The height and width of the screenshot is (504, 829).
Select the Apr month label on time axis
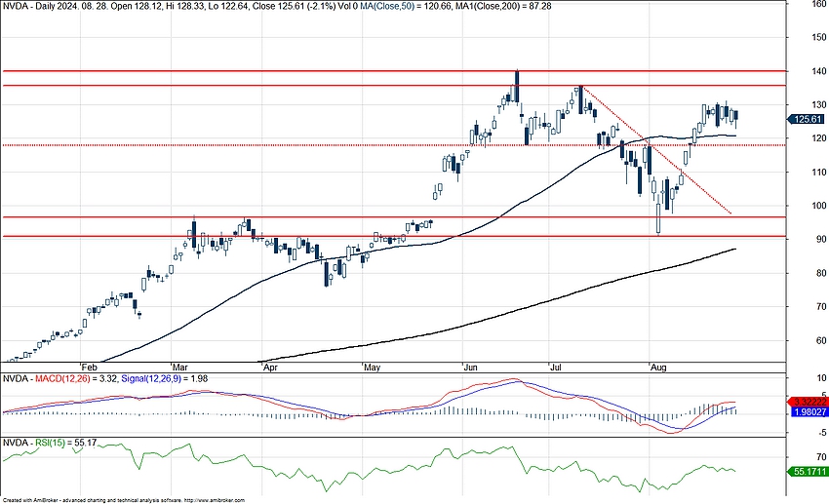[270, 368]
